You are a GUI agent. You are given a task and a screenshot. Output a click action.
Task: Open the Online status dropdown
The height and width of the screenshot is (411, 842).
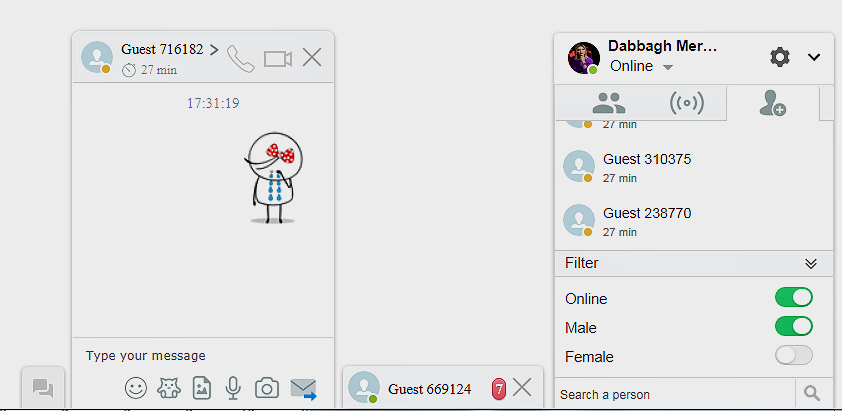click(x=642, y=66)
